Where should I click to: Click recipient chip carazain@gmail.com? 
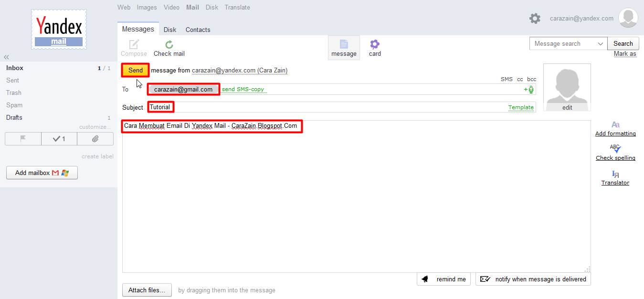coord(183,89)
